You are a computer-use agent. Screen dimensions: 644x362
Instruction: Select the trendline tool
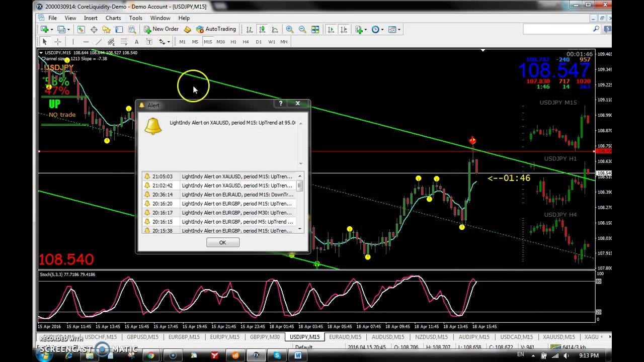pos(99,42)
